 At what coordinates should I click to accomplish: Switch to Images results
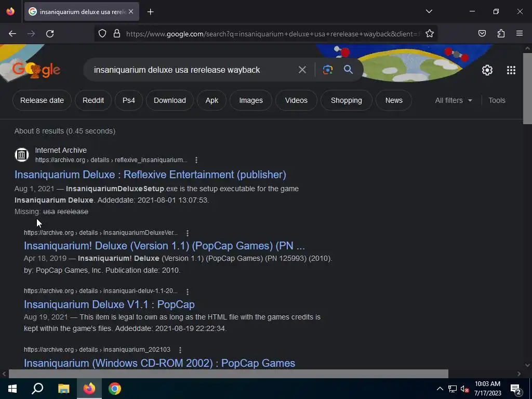pos(251,100)
